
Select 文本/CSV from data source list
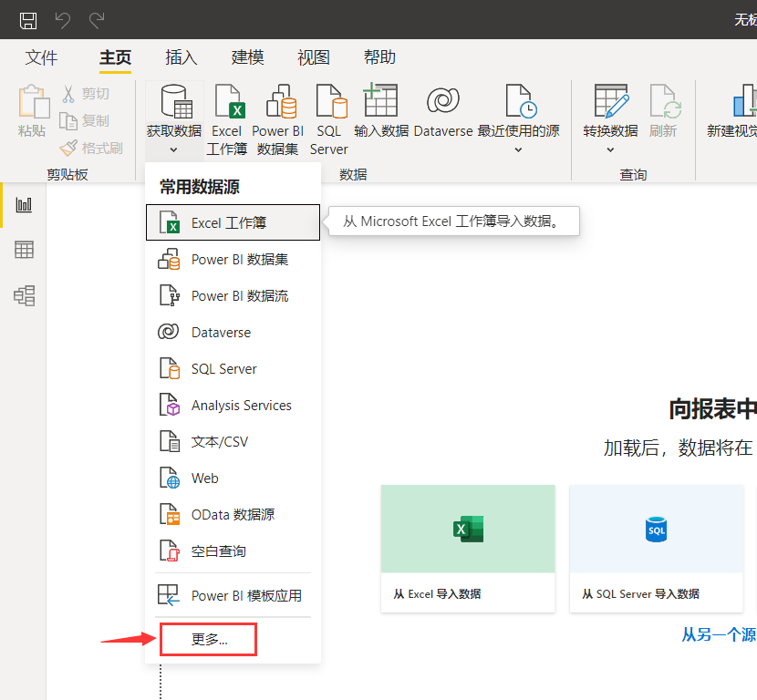[219, 442]
